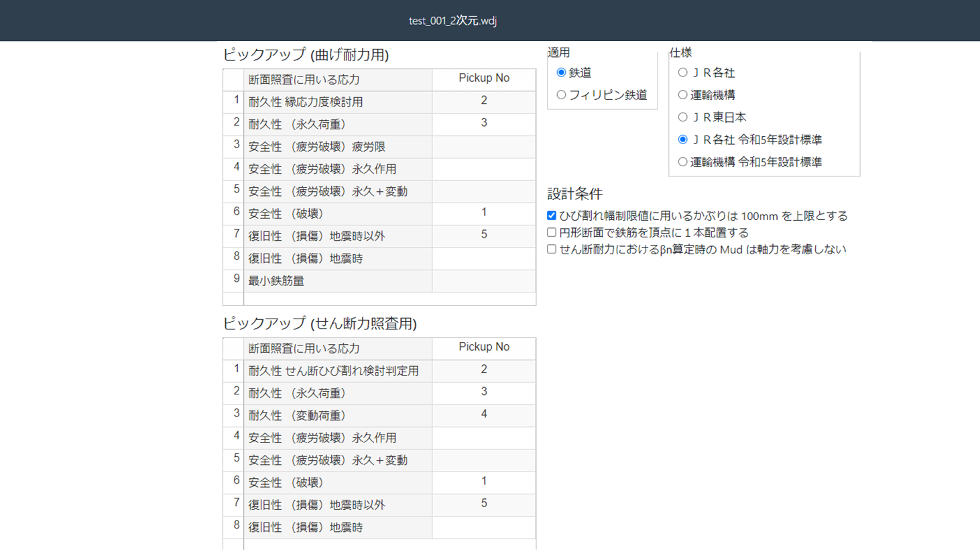
Task: Select ＪＲ各社 令和5年設計標準 radio button
Action: (x=682, y=140)
